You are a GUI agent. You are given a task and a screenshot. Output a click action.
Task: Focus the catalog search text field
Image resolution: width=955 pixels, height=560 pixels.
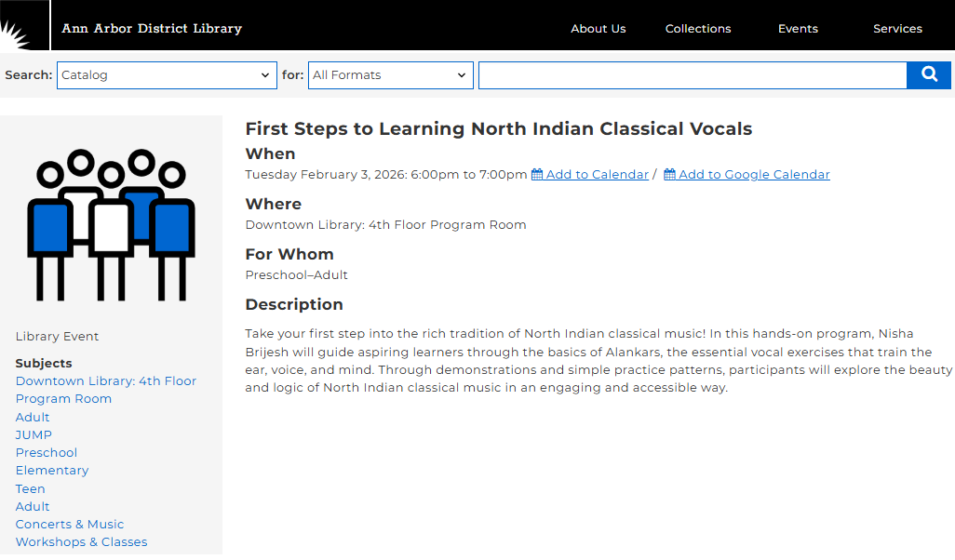coord(692,75)
